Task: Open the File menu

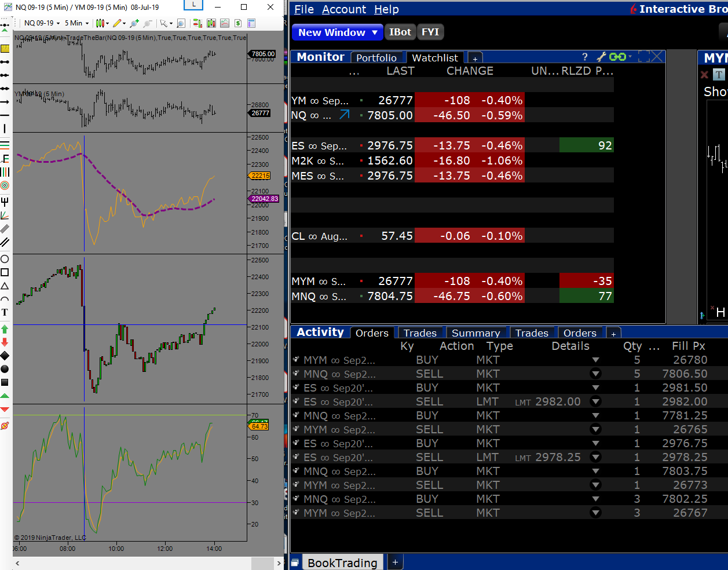Action: pyautogui.click(x=304, y=9)
